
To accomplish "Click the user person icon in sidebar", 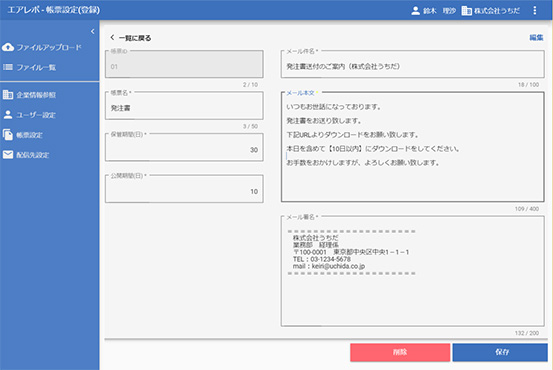I will (8, 115).
